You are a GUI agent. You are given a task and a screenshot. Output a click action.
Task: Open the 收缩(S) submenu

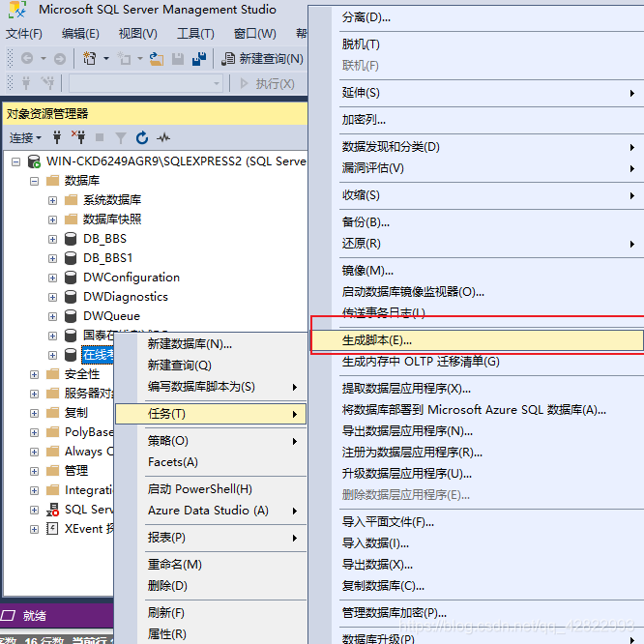[477, 195]
